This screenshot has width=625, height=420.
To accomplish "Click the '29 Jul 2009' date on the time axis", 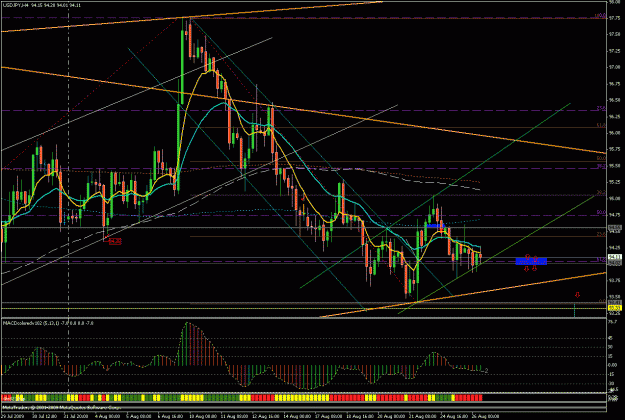I will click(x=11, y=416).
